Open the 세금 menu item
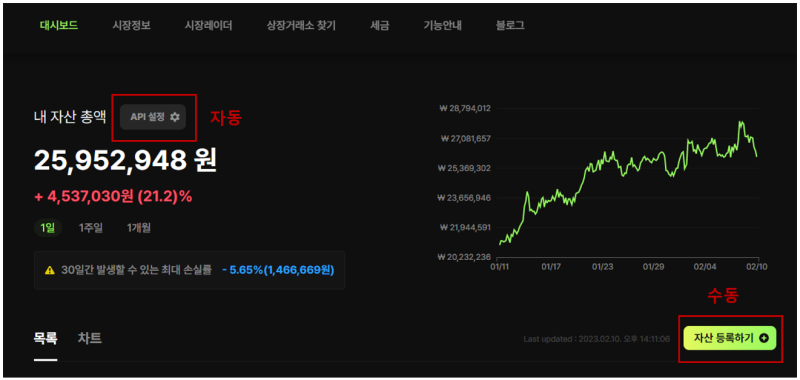 point(380,26)
